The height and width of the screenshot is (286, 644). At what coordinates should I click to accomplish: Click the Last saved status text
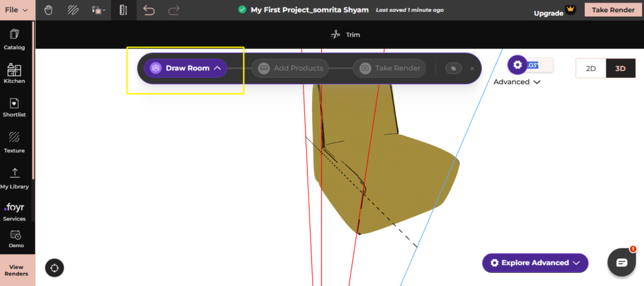click(409, 10)
